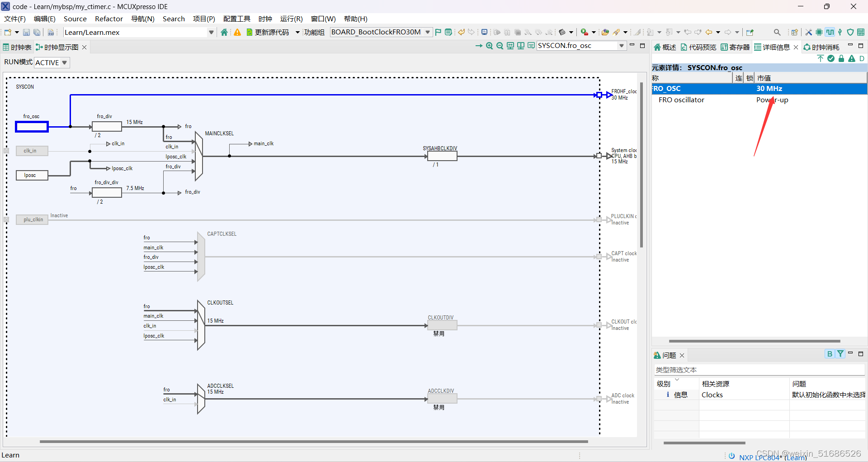The height and width of the screenshot is (462, 868).
Task: Click the fit-width icon in diagram toolbar
Action: [x=510, y=46]
